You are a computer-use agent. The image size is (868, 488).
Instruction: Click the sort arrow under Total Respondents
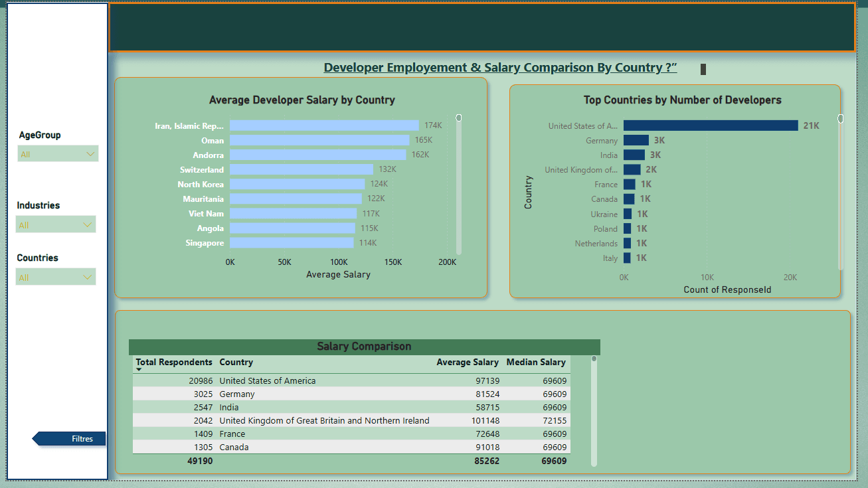(x=139, y=370)
